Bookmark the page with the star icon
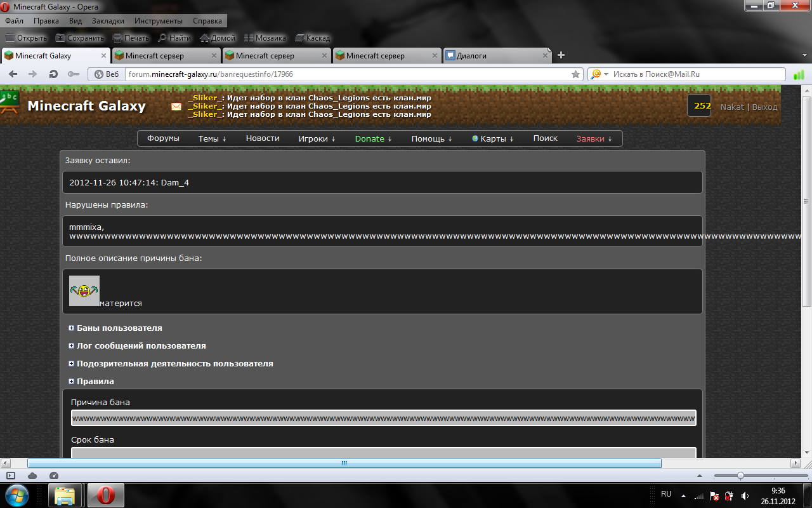Image resolution: width=812 pixels, height=508 pixels. coord(576,74)
